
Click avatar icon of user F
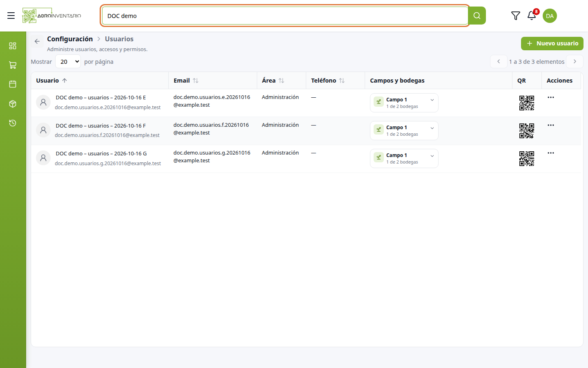pyautogui.click(x=43, y=130)
